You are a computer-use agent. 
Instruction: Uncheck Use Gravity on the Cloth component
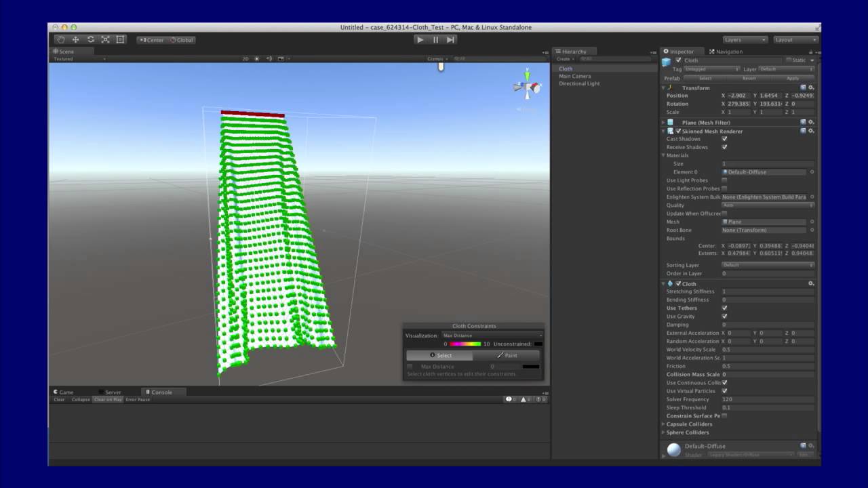tap(724, 316)
